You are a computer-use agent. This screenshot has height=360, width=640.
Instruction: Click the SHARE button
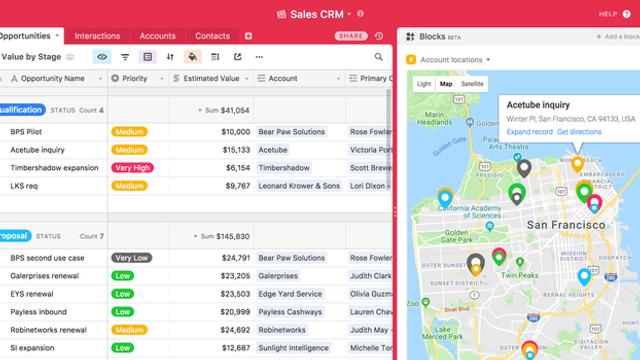[x=351, y=36]
